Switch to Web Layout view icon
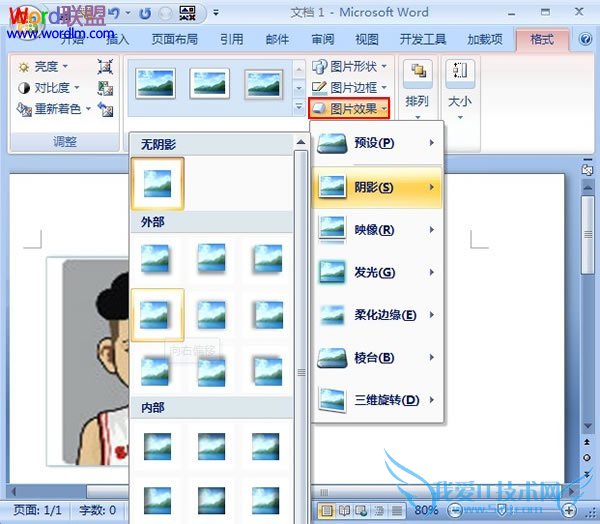The image size is (600, 524). click(x=361, y=510)
